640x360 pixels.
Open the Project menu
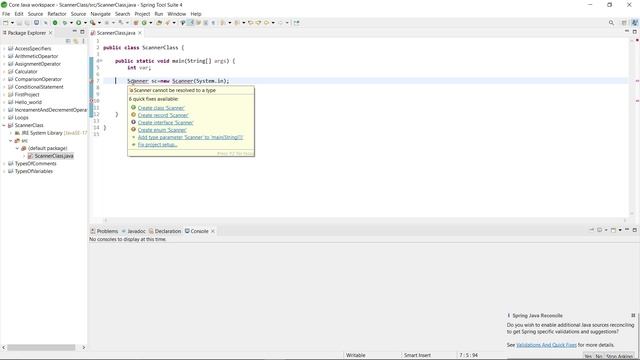[142, 14]
